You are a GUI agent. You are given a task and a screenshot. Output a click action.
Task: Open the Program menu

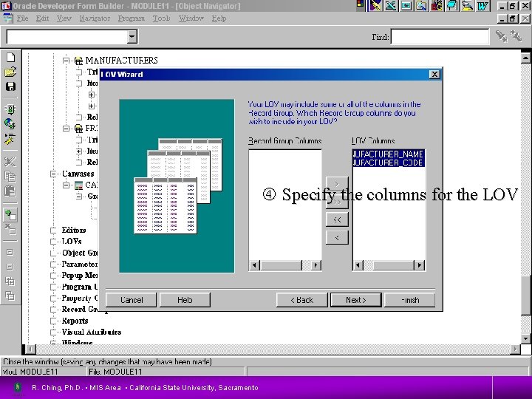pos(132,18)
